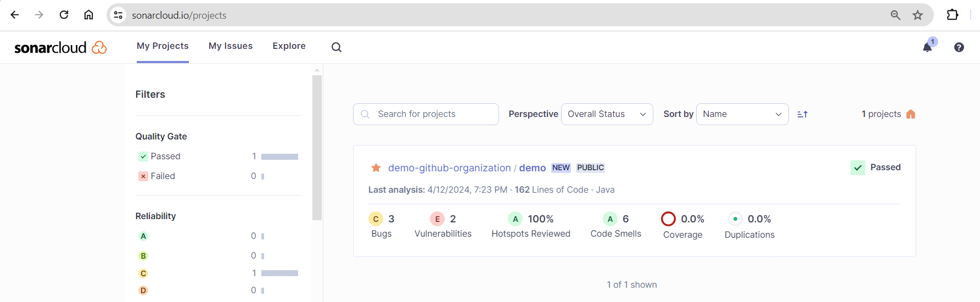
Task: Go back with browser back arrow
Action: coord(15,15)
